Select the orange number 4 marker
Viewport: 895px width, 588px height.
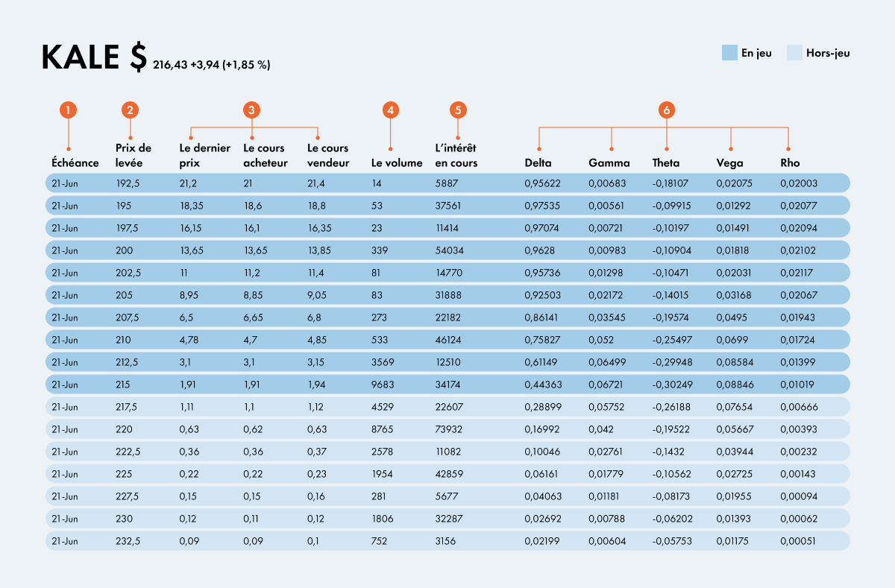point(390,110)
